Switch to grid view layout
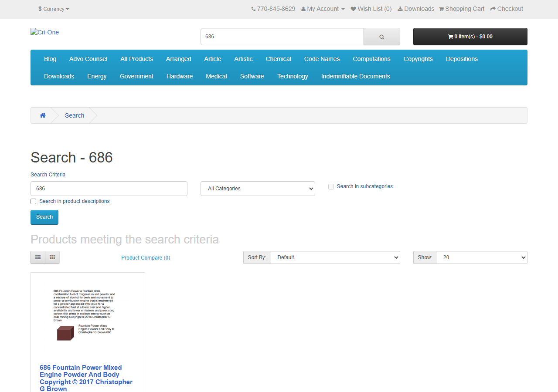This screenshot has width=558, height=392. point(52,257)
